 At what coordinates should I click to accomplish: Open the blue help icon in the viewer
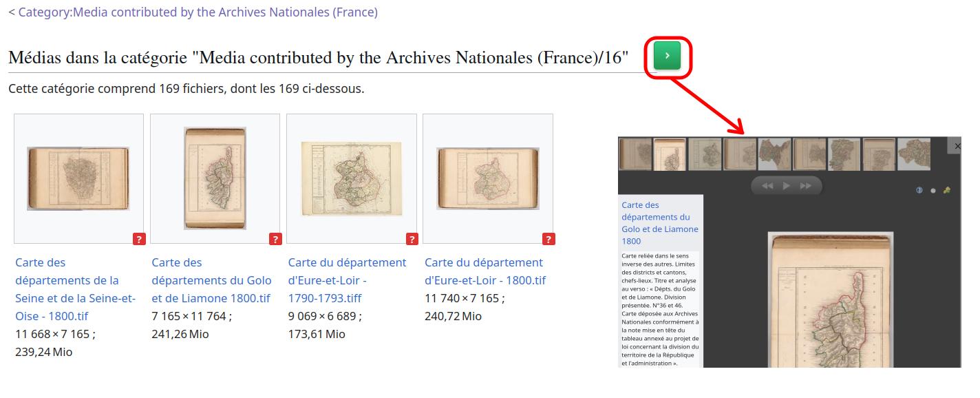tap(919, 191)
